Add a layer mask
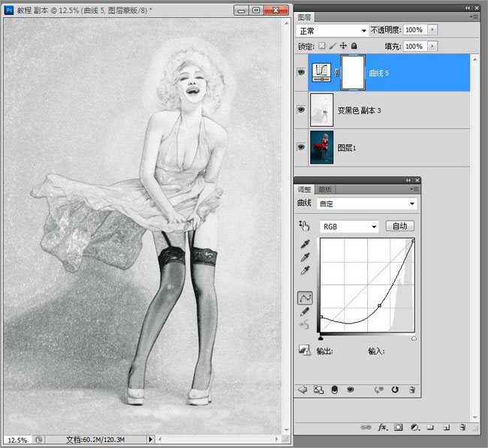 click(398, 428)
